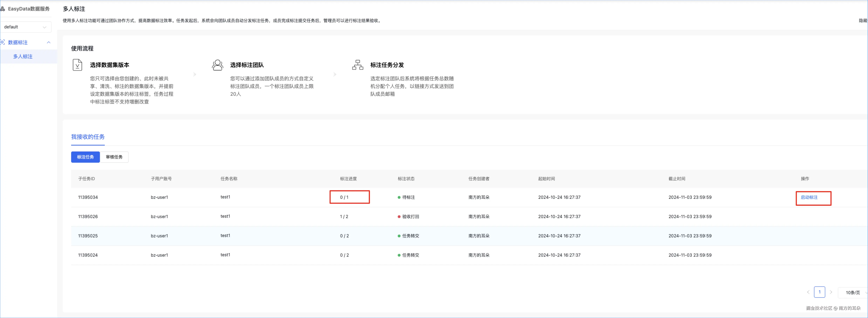Click 启动标注 link for task 11395034
The width and height of the screenshot is (868, 318).
pos(809,197)
